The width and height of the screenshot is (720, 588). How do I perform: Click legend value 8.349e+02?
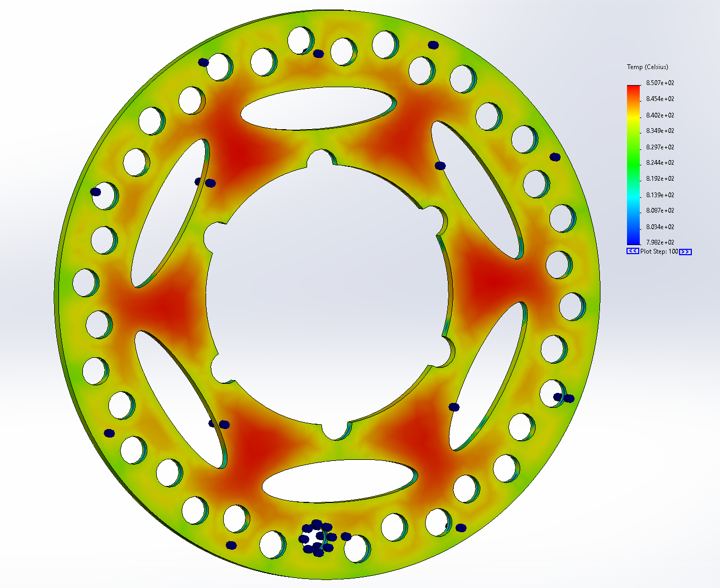point(660,131)
